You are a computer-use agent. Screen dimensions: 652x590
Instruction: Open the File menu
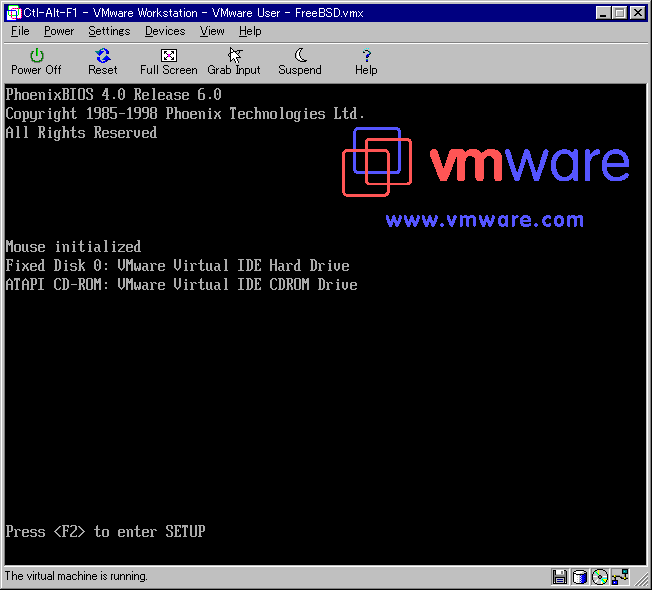click(x=20, y=31)
